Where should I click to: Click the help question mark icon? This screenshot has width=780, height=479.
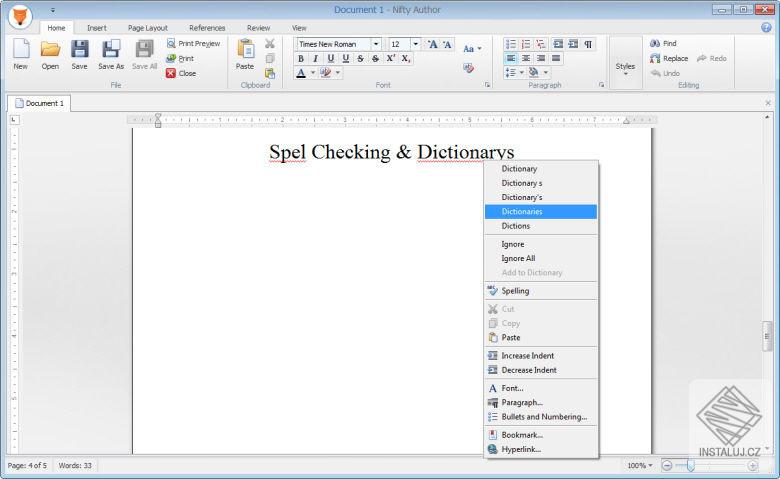[x=766, y=27]
